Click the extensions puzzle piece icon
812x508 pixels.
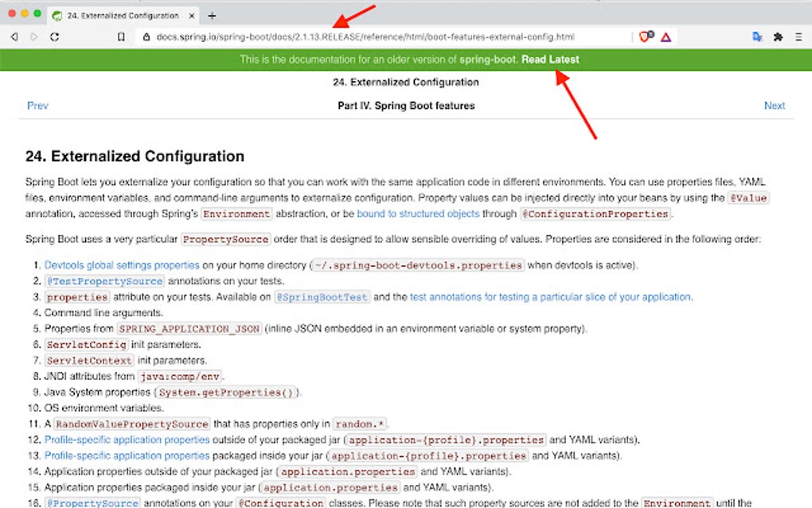pyautogui.click(x=778, y=36)
